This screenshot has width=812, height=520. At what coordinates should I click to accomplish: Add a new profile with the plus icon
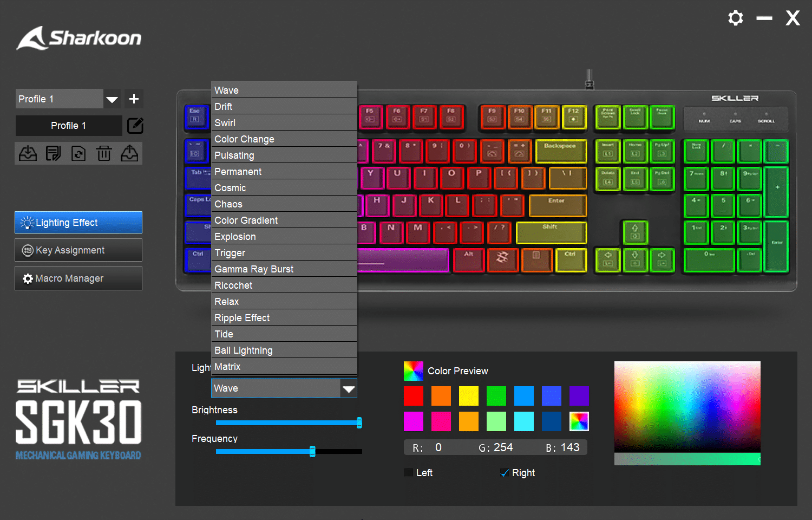tap(134, 99)
